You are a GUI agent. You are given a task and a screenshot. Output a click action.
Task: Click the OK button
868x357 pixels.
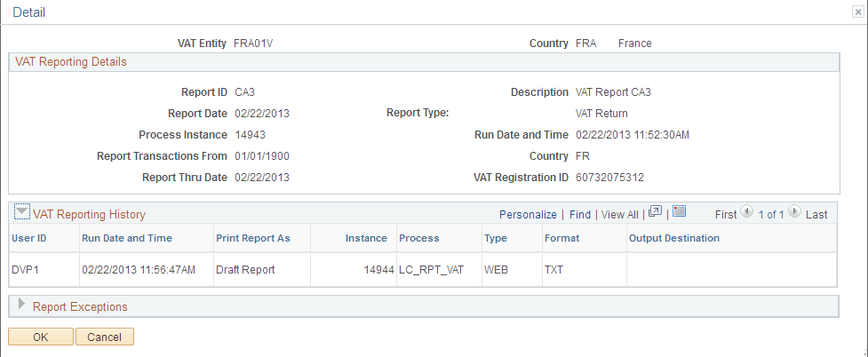pos(40,337)
